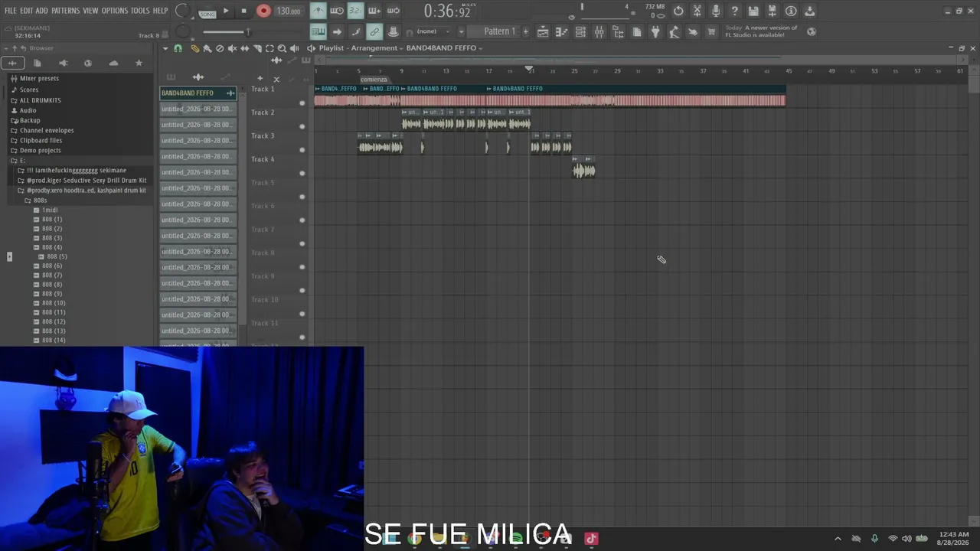The height and width of the screenshot is (551, 980).
Task: Open the EDIT menu
Action: (x=26, y=11)
